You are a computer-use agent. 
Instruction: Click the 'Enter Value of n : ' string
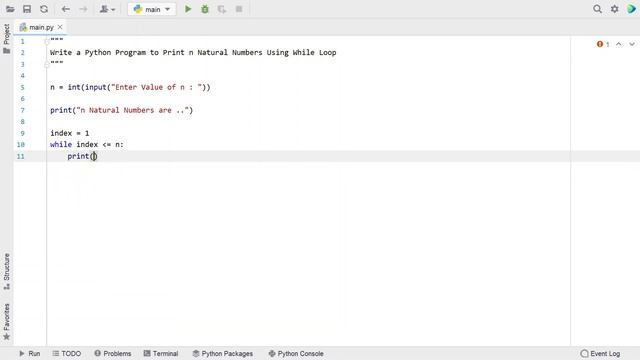pyautogui.click(x=158, y=87)
